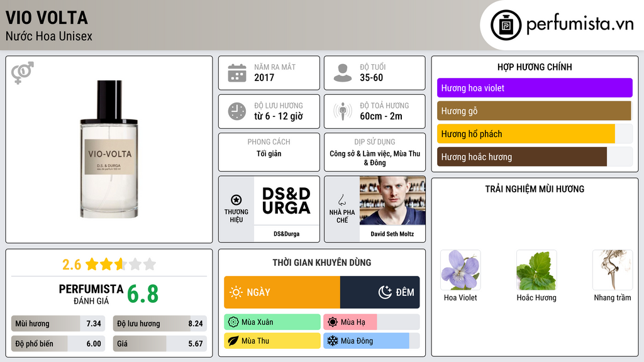Click the clock icon for longevity

[237, 111]
